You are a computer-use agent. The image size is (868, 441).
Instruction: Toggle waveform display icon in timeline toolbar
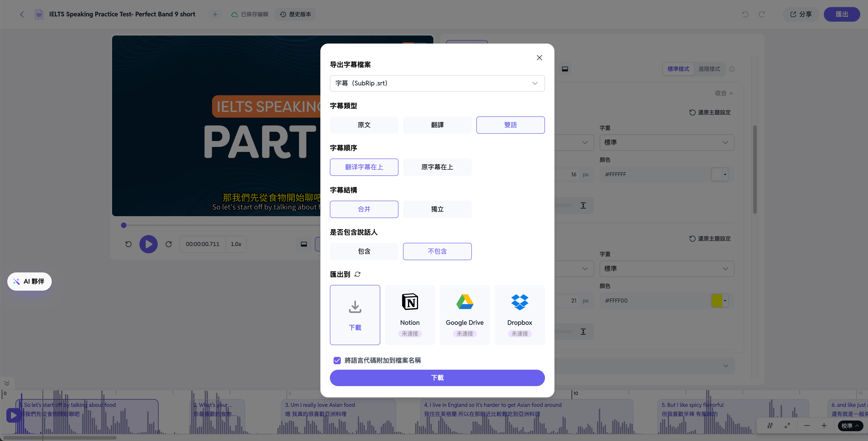pos(770,426)
